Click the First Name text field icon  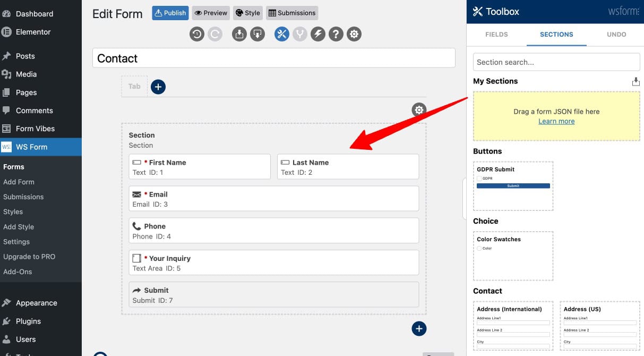click(136, 163)
